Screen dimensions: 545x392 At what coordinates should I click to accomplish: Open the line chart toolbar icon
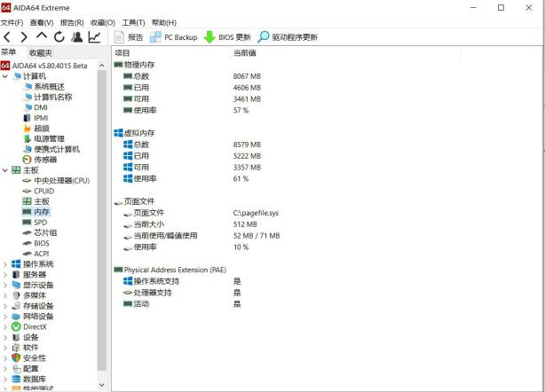(95, 36)
